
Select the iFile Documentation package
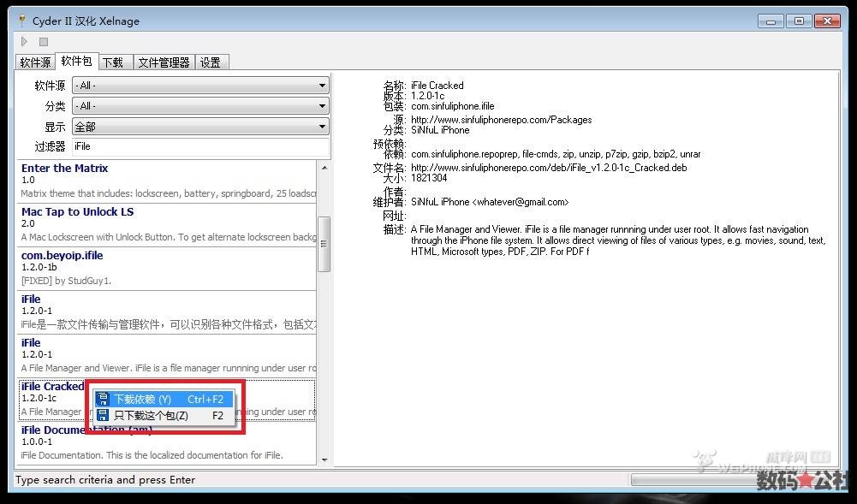[167, 443]
